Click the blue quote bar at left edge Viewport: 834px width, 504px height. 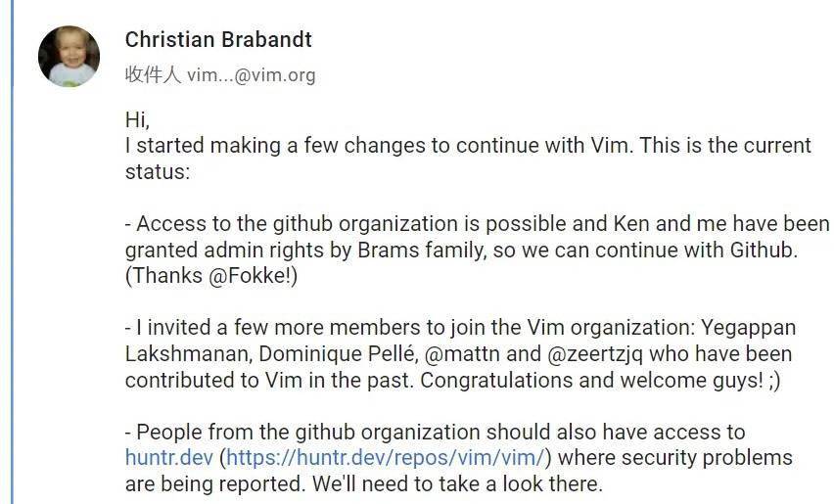pos(12,252)
